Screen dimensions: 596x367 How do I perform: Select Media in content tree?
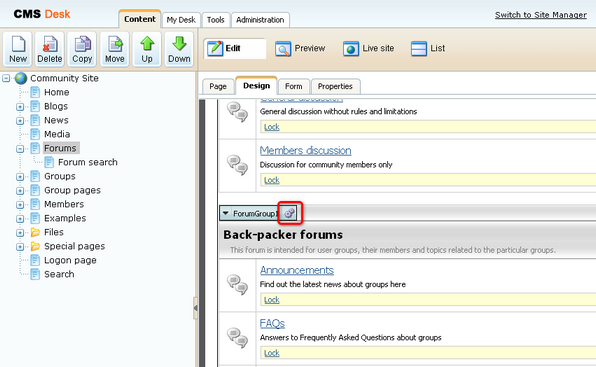[x=57, y=134]
